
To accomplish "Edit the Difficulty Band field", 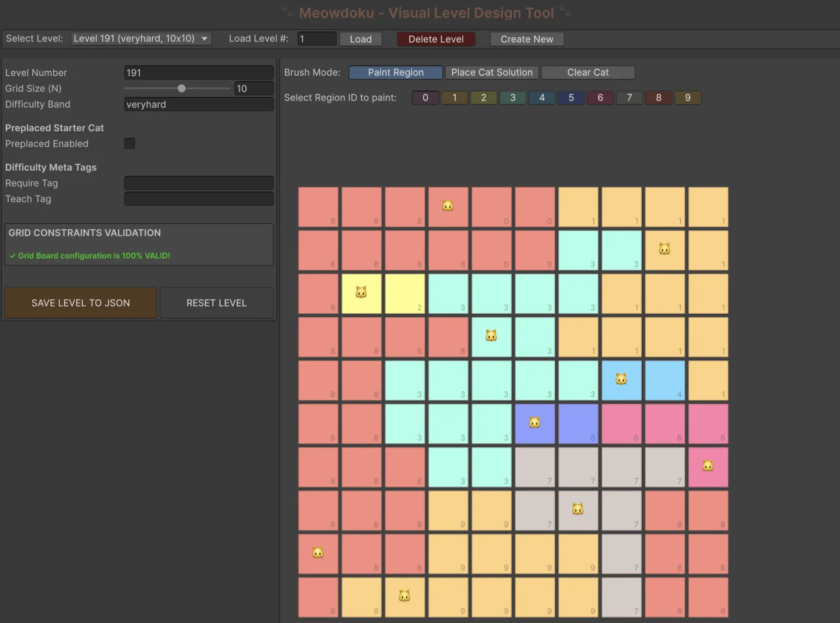I will click(199, 104).
